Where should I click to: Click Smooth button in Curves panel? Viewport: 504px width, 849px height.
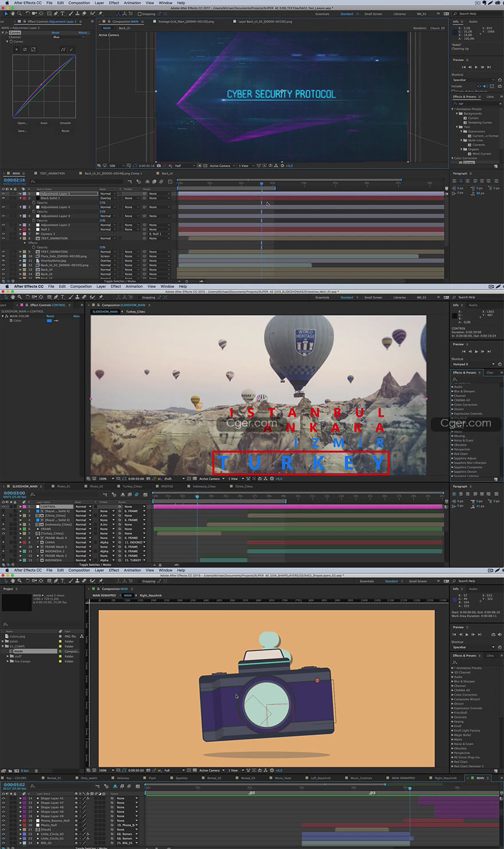point(65,123)
